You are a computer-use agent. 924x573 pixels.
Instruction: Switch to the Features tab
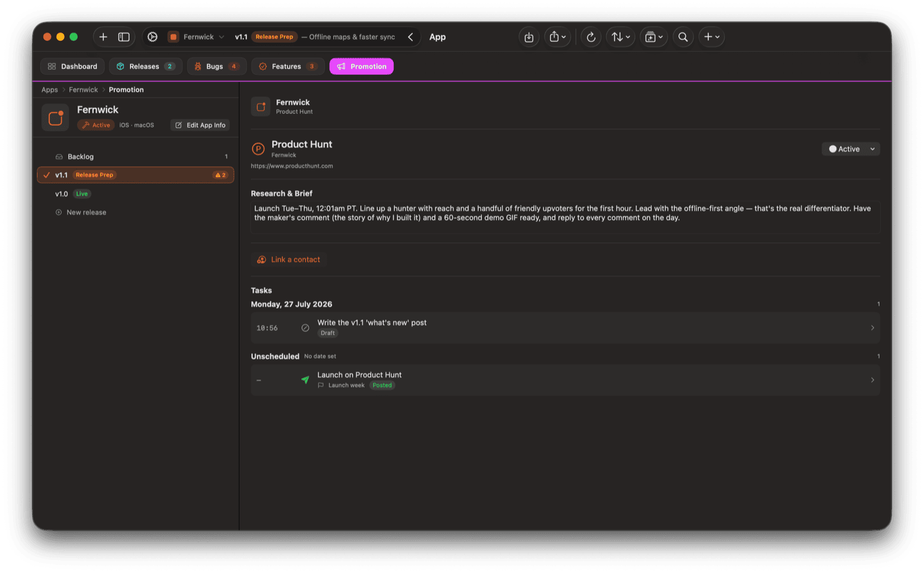(x=288, y=67)
